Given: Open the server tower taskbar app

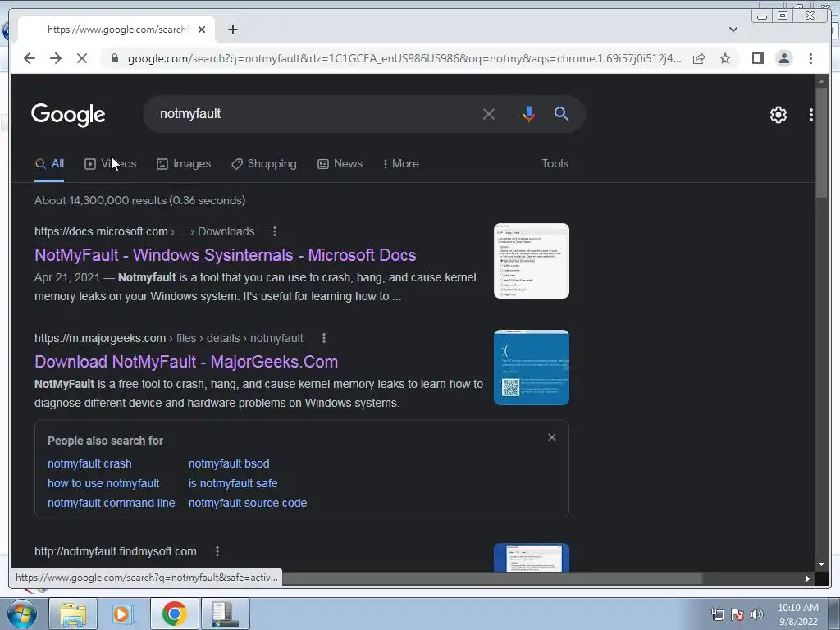Looking at the screenshot, I should click(x=225, y=614).
